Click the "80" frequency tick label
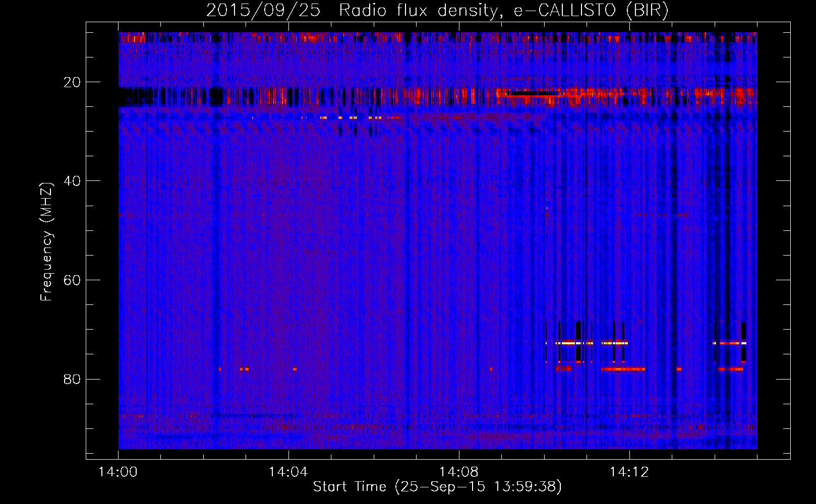The image size is (816, 504). (x=73, y=379)
